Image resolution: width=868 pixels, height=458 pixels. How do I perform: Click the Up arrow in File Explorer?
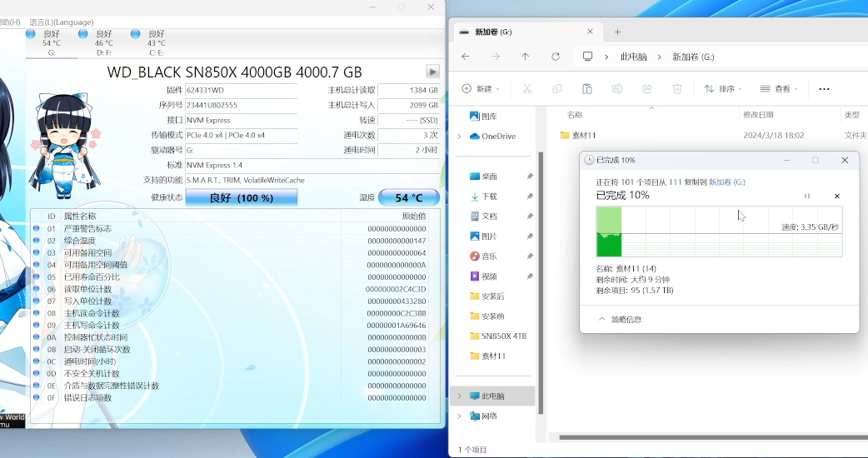tap(526, 57)
